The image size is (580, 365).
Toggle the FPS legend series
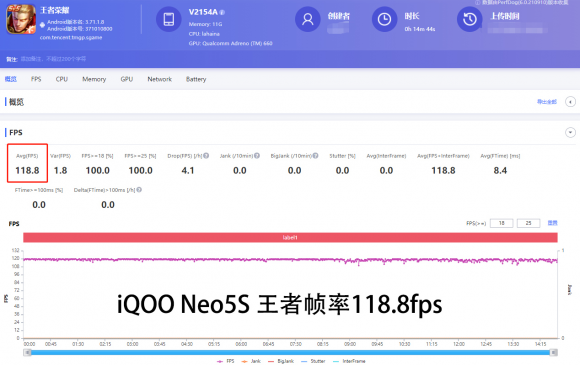226,361
